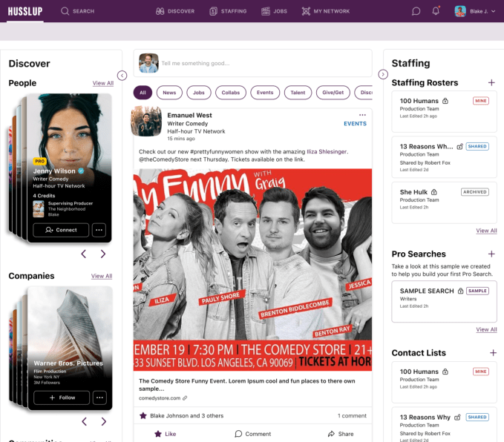Click the star icon beside Blake Johnson and 3 others

[143, 415]
